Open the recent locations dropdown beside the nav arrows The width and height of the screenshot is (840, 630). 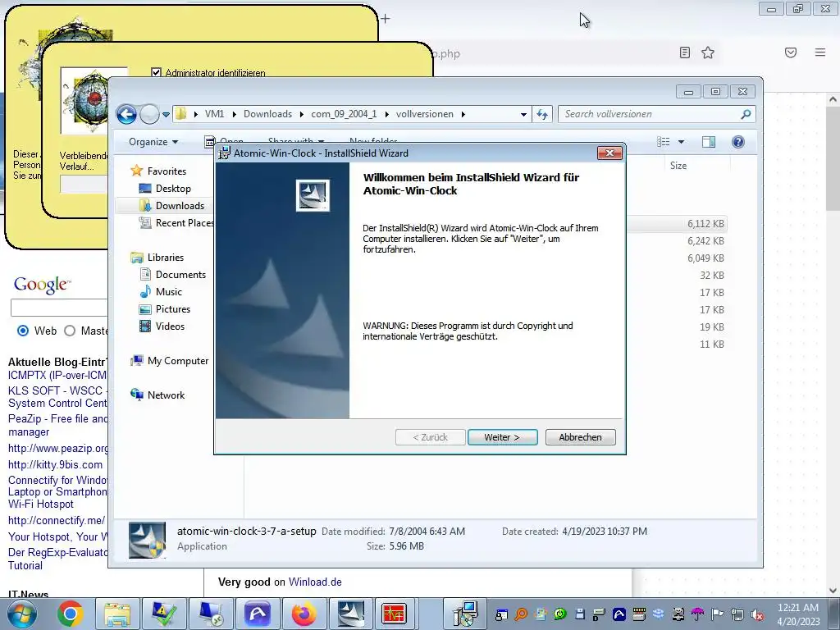click(166, 114)
